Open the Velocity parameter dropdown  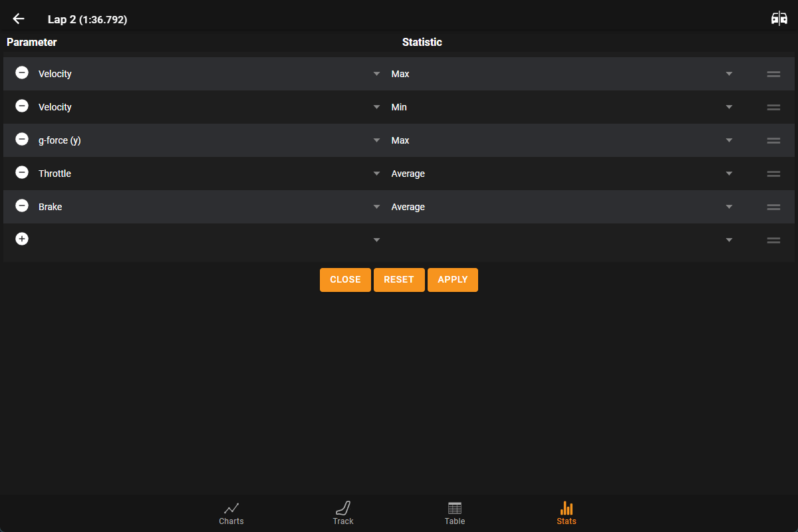click(x=376, y=73)
